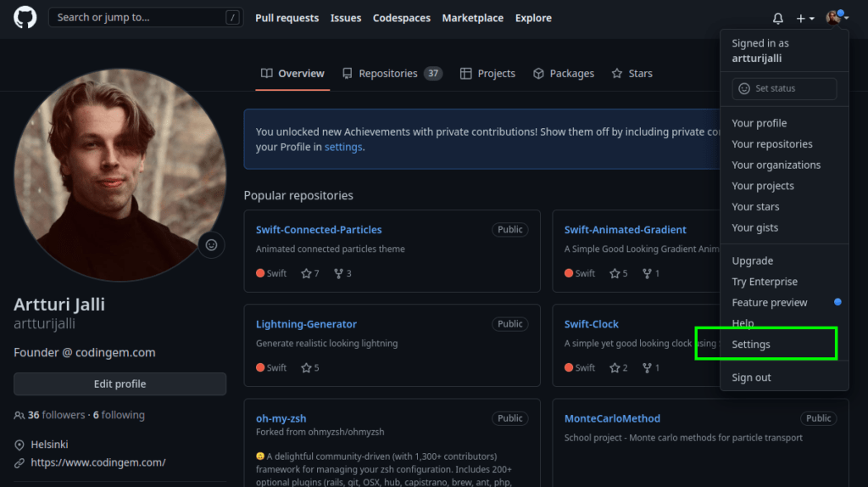Choose Your projects from user menu

(x=784, y=186)
